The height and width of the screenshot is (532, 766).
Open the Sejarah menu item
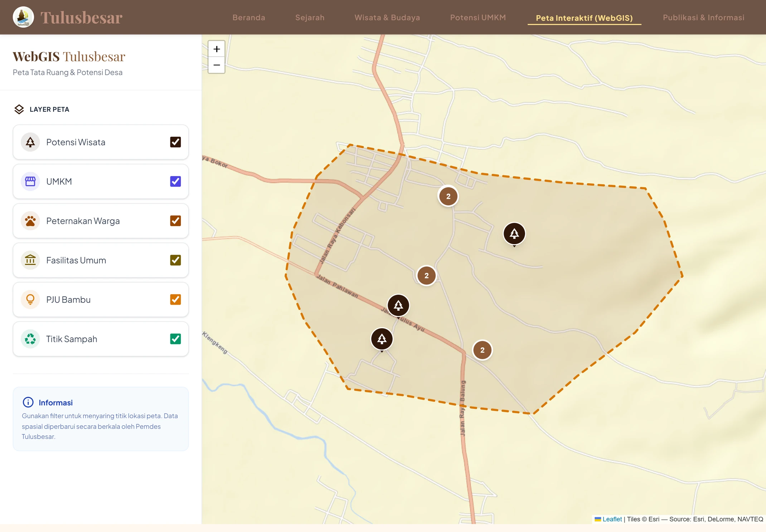pyautogui.click(x=310, y=18)
